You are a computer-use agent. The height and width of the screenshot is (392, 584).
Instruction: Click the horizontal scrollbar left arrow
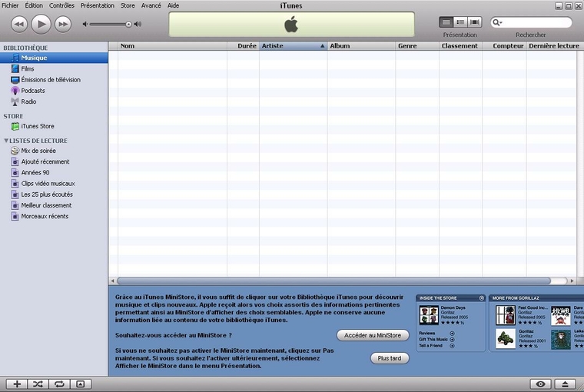tap(112, 281)
